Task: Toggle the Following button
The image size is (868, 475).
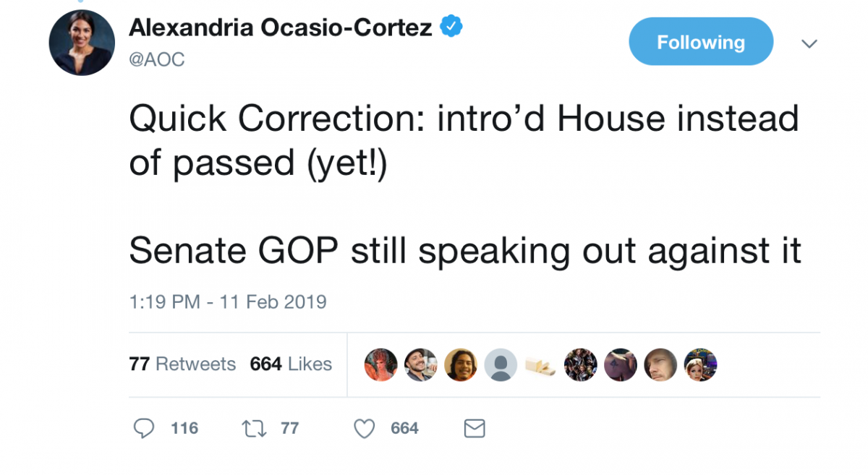Action: (x=701, y=42)
